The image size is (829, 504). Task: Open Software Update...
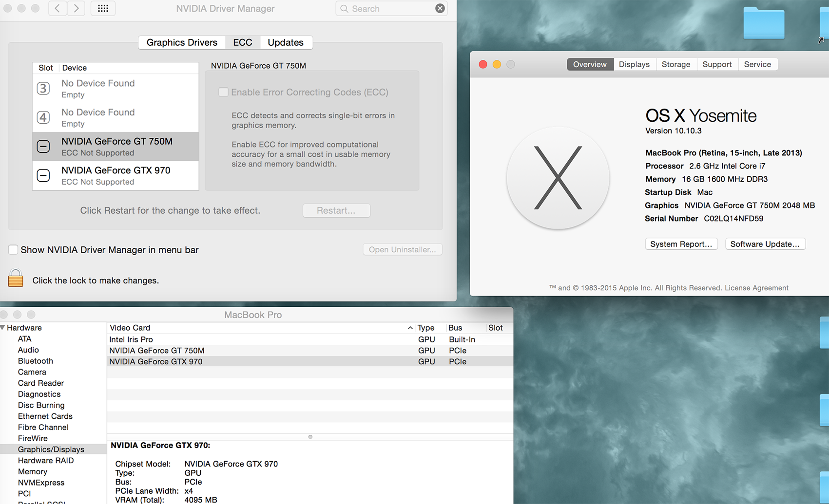pos(765,244)
